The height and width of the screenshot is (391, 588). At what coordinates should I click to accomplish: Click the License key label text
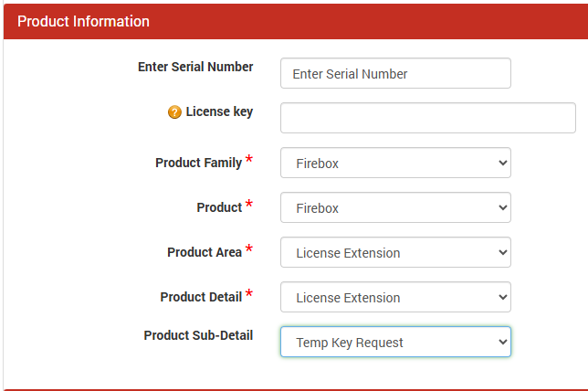(219, 111)
